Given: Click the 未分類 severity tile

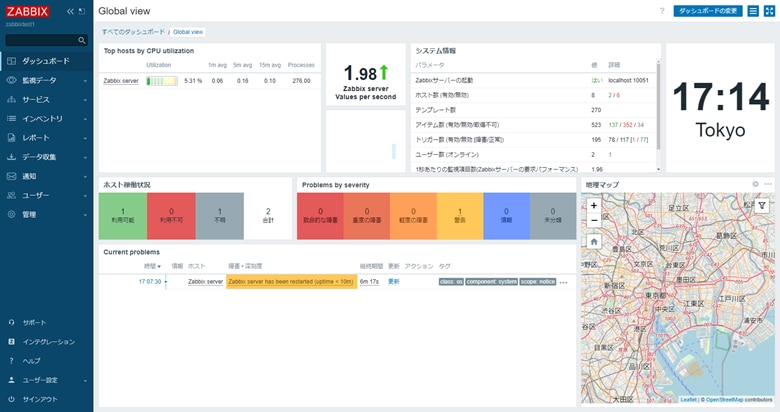Looking at the screenshot, I should coord(553,216).
